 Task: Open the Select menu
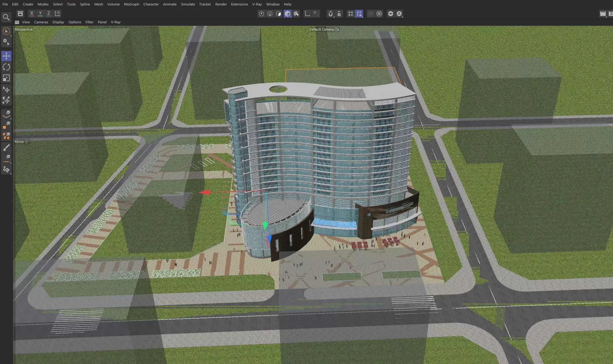click(58, 4)
